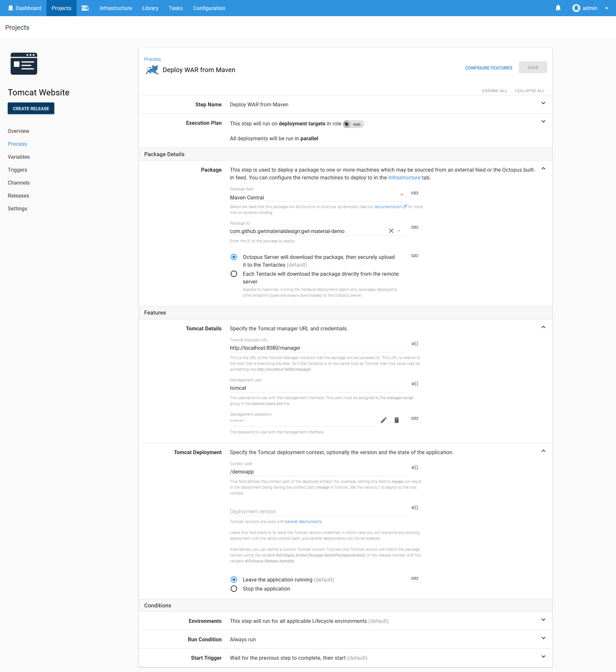
Task: Open the Infrastructure menu item
Action: coord(115,8)
